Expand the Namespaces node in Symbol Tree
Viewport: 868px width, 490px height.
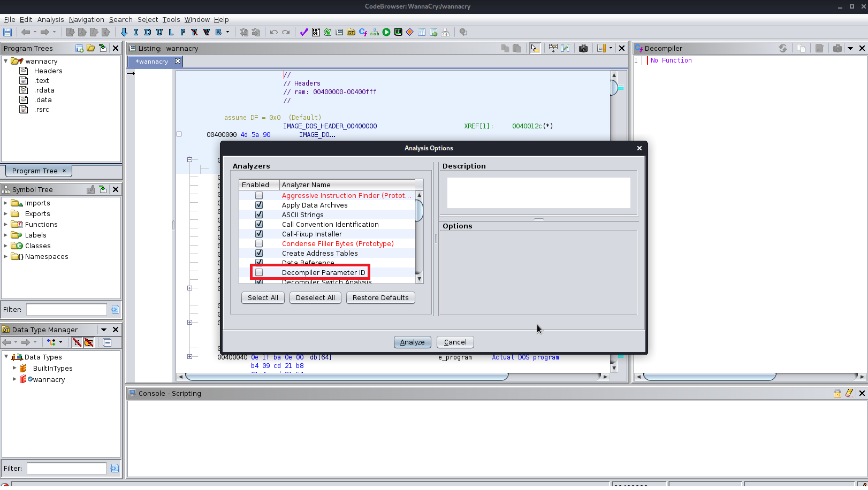[5, 256]
